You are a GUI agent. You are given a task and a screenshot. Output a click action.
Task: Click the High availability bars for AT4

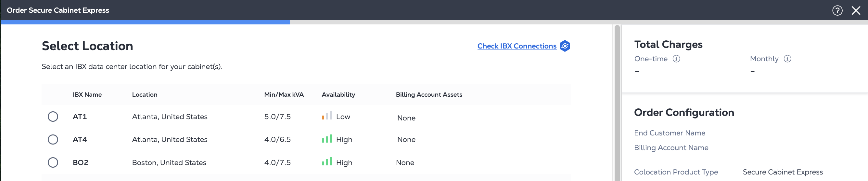pos(327,138)
